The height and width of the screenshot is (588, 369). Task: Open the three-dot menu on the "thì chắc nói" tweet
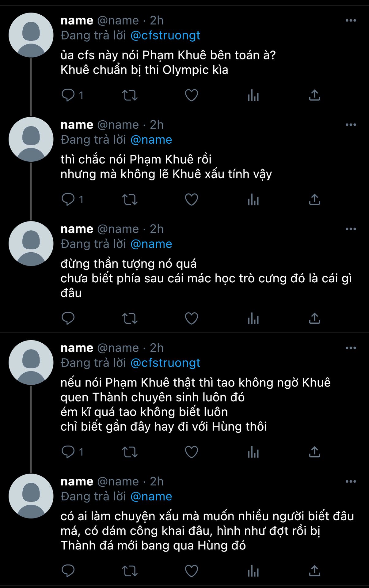[x=351, y=125]
